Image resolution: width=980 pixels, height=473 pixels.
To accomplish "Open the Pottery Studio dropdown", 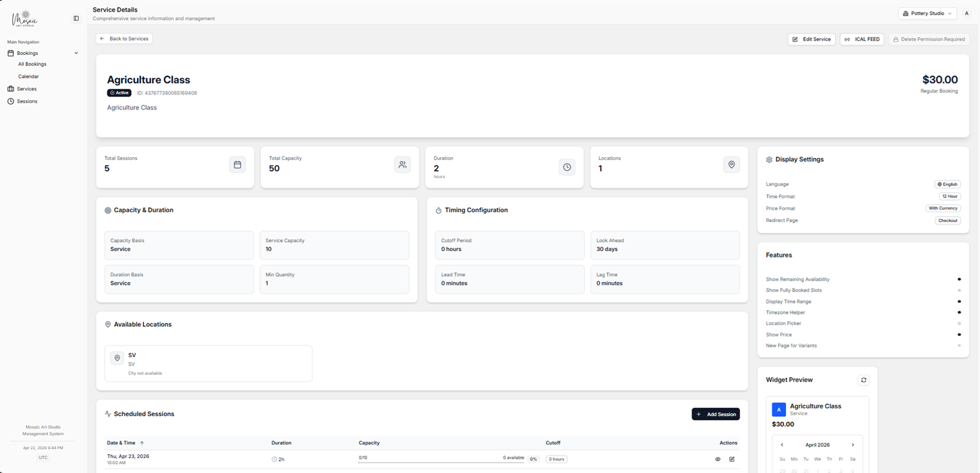I will [927, 14].
